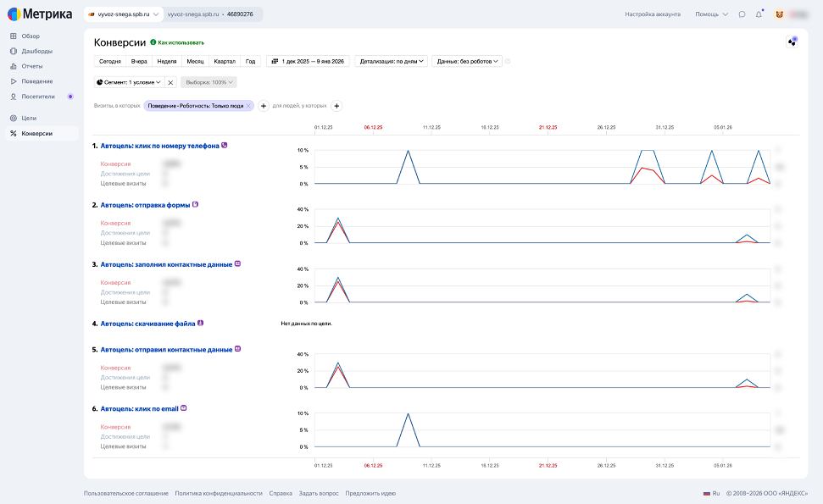Open the 'Данные: без роботов' dropdown
This screenshot has width=823, height=504.
(467, 61)
